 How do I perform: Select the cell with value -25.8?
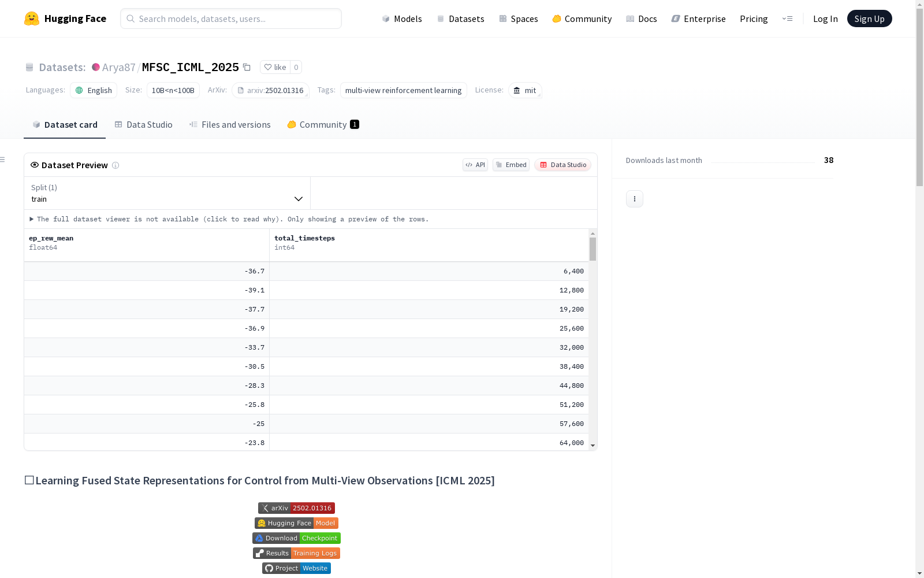click(147, 405)
